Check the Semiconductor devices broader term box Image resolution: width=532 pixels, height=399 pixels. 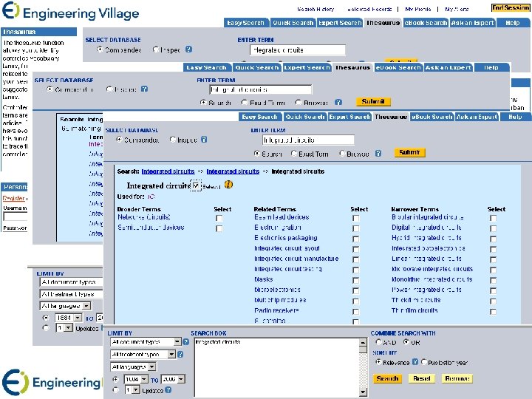[x=219, y=228]
